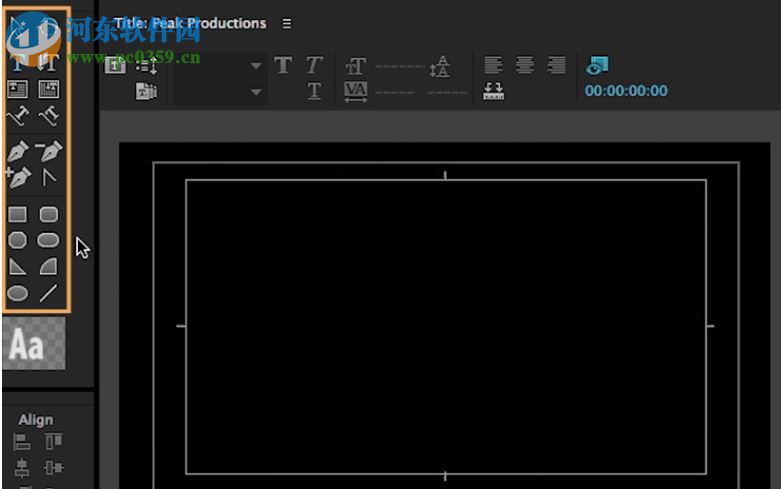Viewport: 781px width, 489px height.
Task: Select the Rounded Corner Rectangle tool
Action: (x=48, y=214)
